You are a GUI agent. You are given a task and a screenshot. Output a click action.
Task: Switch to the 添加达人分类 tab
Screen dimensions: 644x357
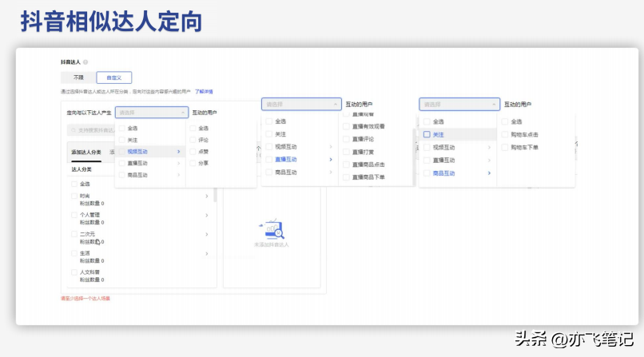tap(85, 153)
